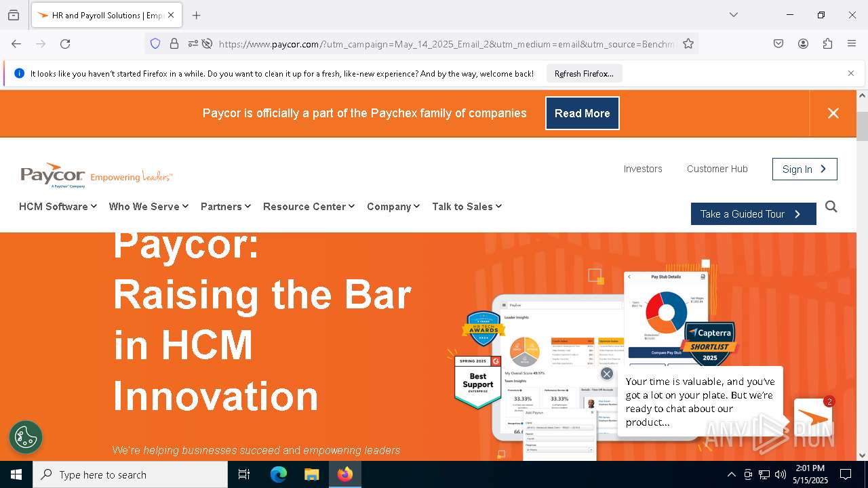
Task: Close the chat message popup
Action: [x=607, y=373]
